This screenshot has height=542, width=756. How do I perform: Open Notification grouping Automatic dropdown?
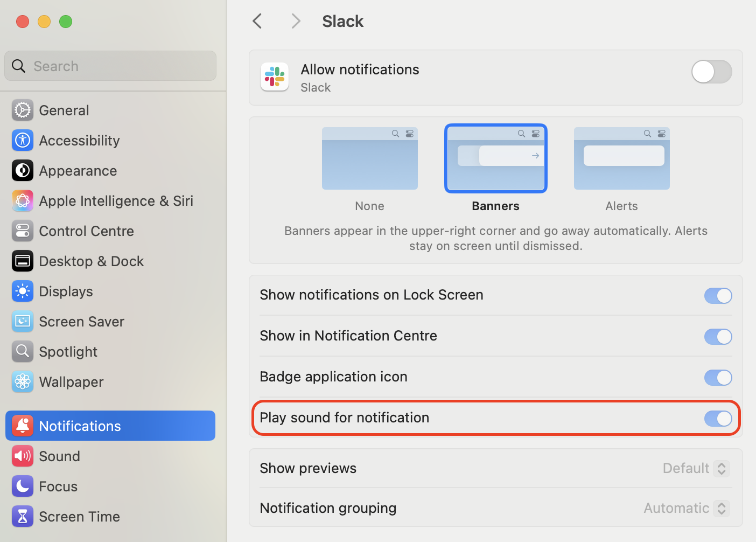coord(687,508)
